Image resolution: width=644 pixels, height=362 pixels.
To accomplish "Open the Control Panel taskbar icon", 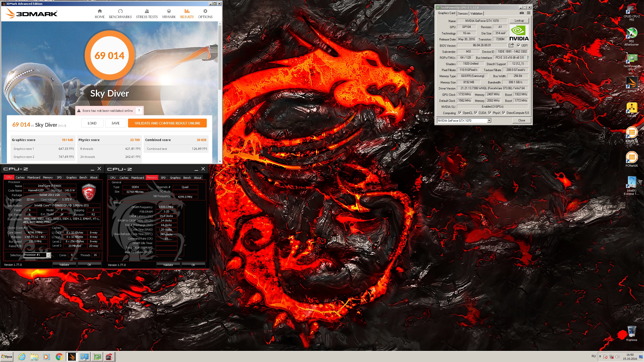I will click(x=84, y=357).
